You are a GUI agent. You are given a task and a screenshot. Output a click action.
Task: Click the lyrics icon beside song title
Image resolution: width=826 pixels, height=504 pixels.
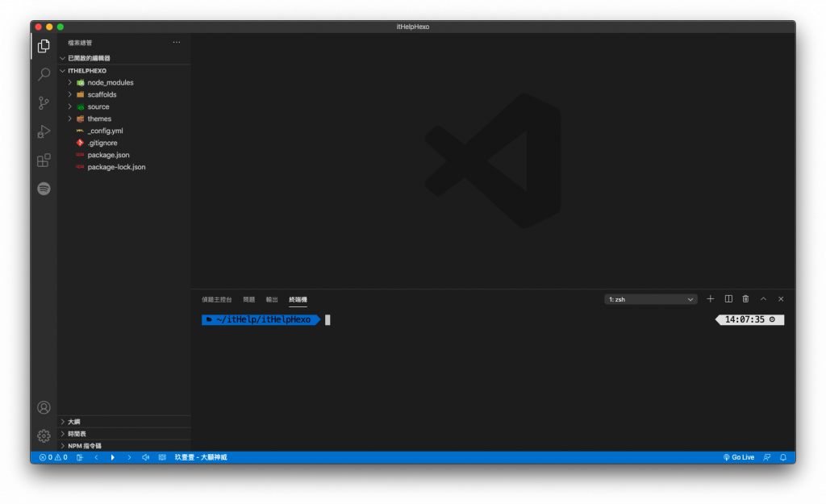[x=162, y=457]
